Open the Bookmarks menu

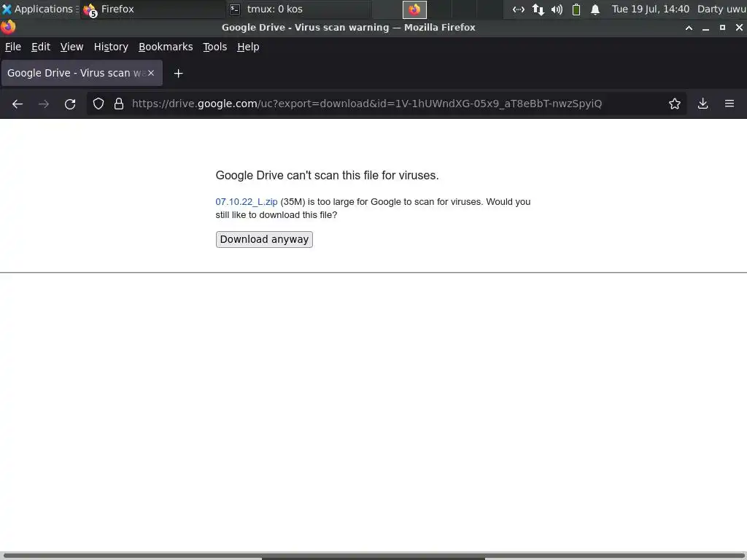166,47
